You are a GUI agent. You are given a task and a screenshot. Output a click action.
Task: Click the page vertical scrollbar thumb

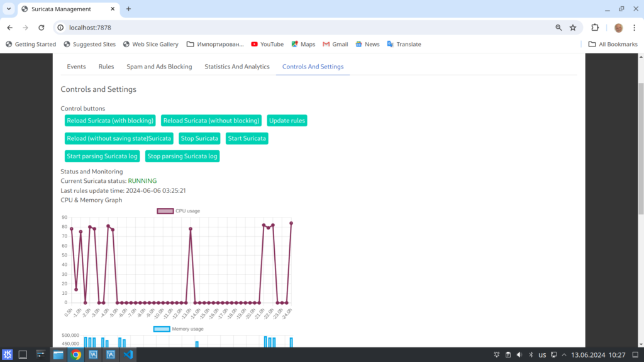[641, 148]
